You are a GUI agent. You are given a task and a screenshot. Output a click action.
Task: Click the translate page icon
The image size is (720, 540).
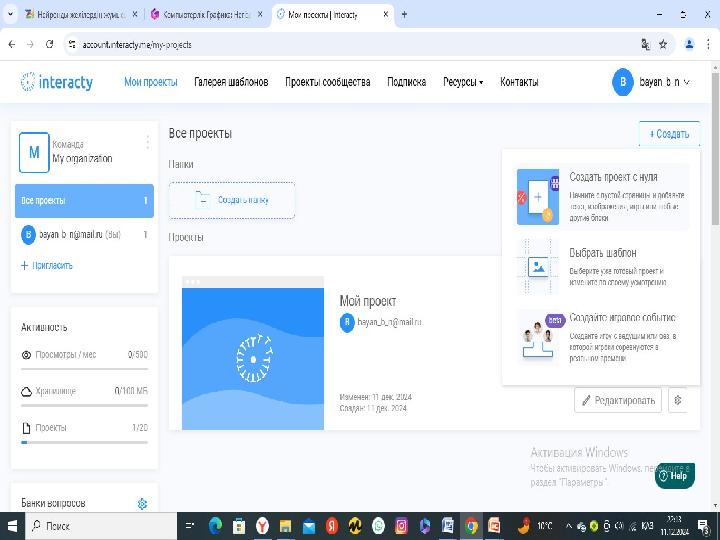[x=645, y=44]
